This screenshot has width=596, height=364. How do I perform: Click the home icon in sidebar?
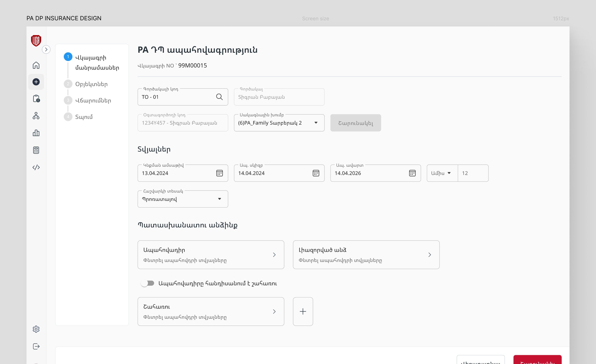(x=36, y=65)
